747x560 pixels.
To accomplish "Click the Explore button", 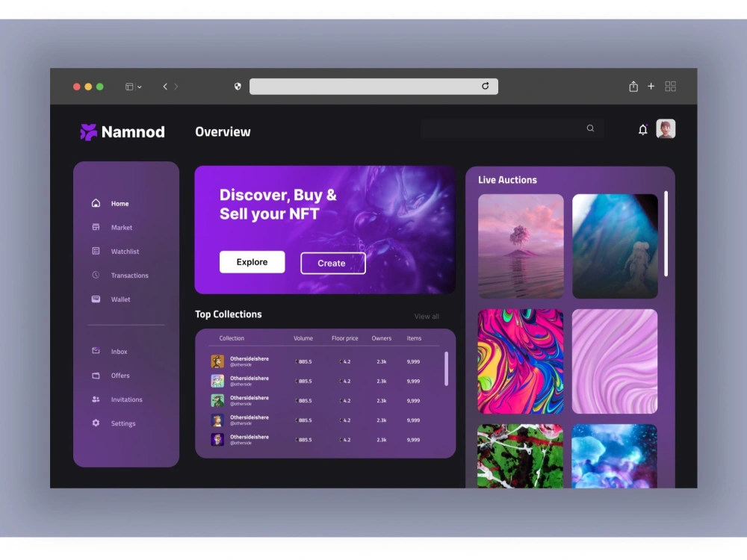I will coord(252,262).
